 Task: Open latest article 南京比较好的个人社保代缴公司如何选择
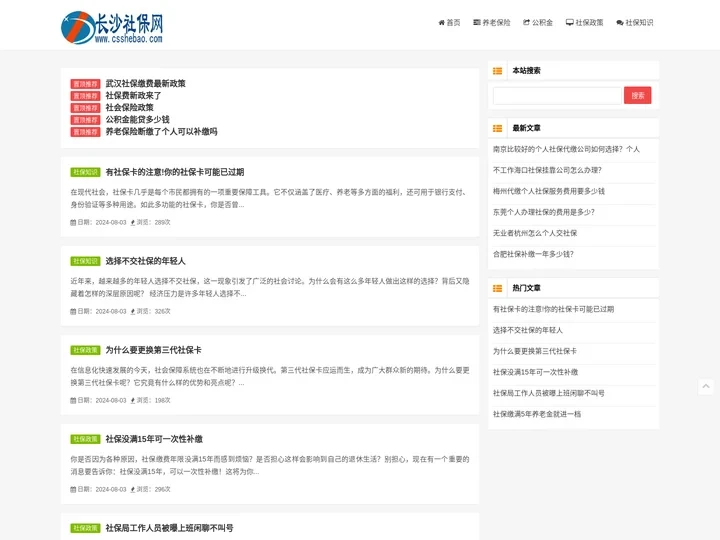tap(566, 149)
